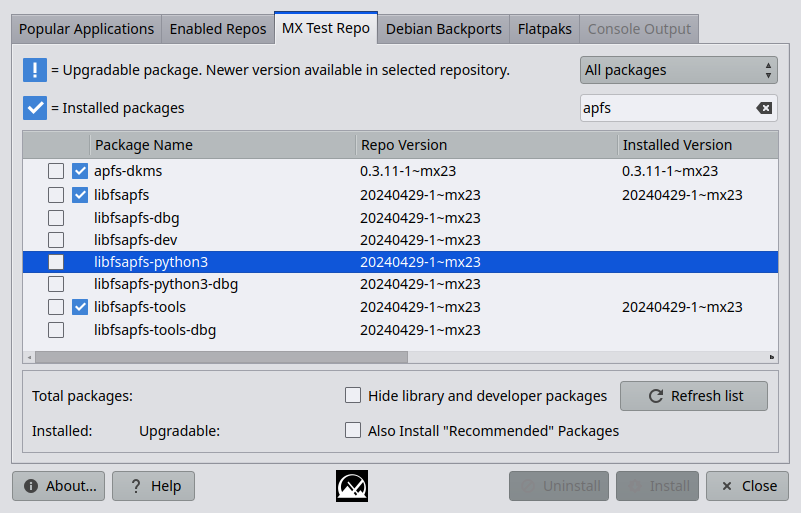Click repo version 0.3.11-1~mx23 cell
801x513 pixels.
point(408,171)
